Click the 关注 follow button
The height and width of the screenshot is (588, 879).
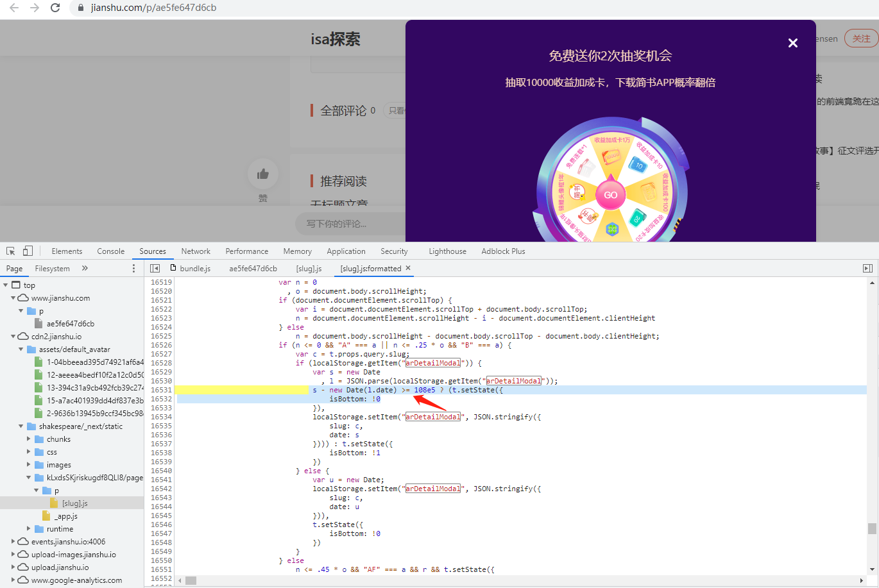click(x=861, y=38)
